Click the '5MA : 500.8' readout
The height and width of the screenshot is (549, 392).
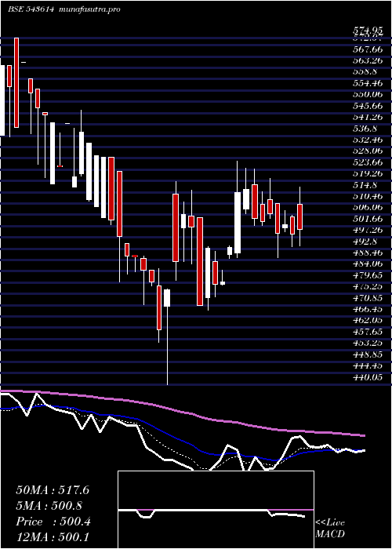tap(49, 506)
